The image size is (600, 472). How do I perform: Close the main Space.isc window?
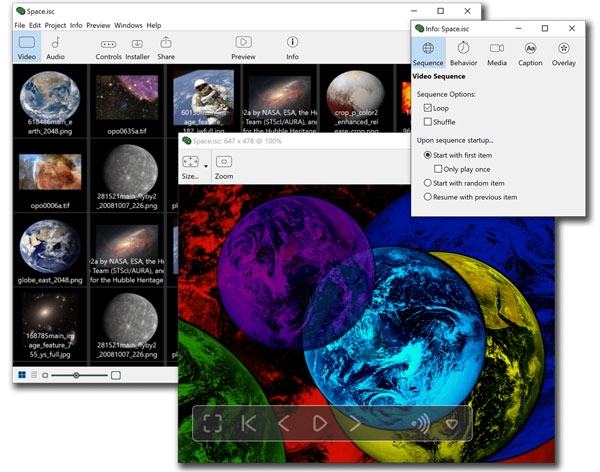tap(468, 11)
